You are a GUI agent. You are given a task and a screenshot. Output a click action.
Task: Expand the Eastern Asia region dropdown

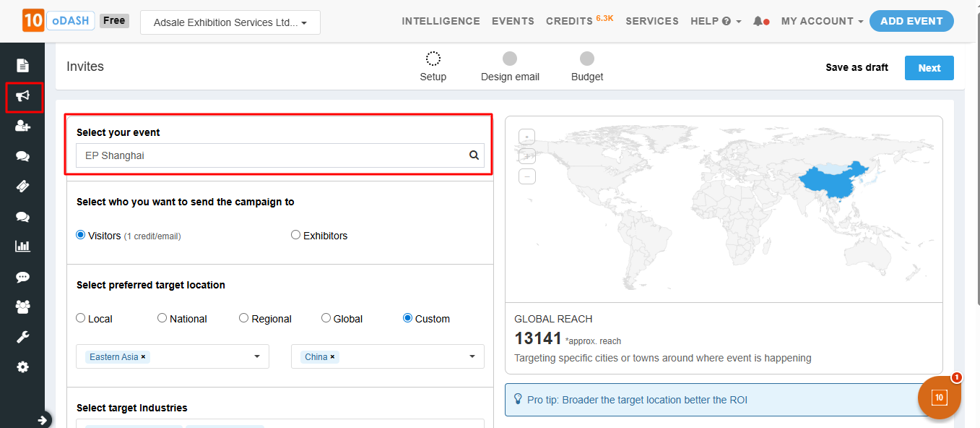(x=257, y=356)
